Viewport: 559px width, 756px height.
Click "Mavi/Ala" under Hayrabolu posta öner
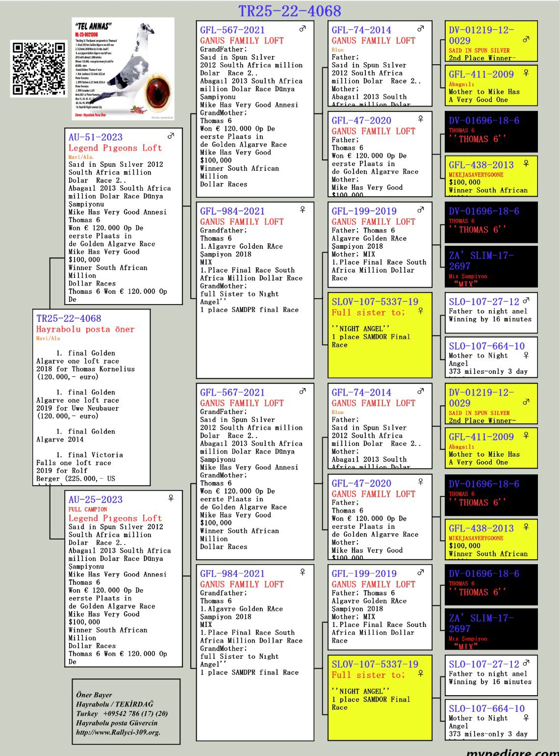tap(48, 338)
